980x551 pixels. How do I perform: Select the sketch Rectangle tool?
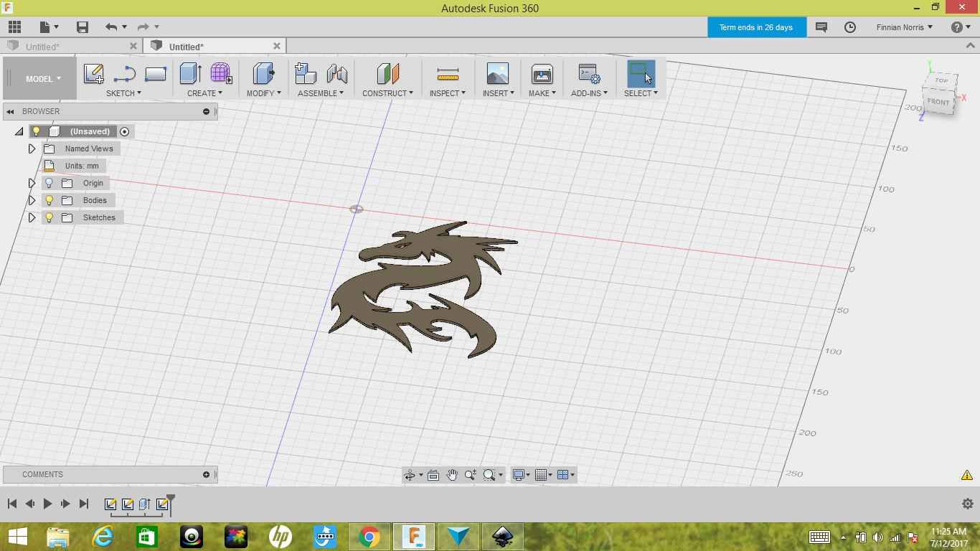(156, 74)
